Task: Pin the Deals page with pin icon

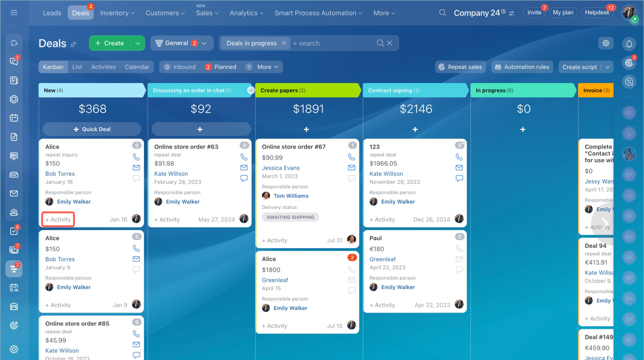Action: click(x=73, y=44)
